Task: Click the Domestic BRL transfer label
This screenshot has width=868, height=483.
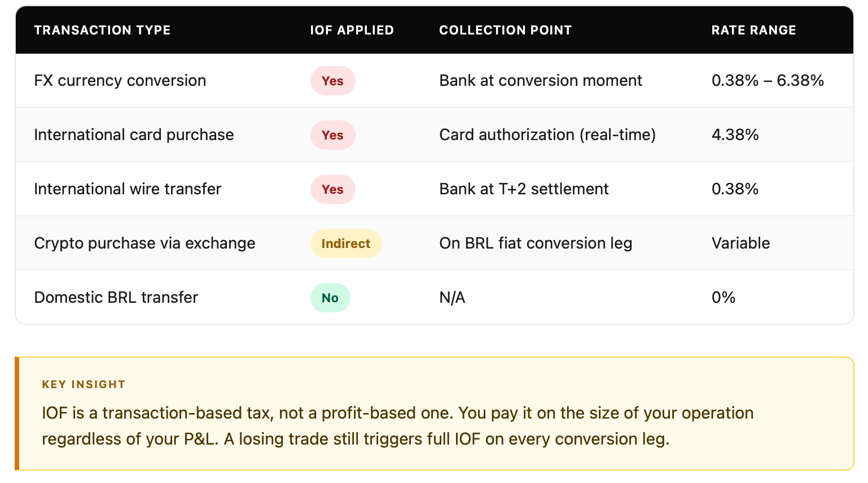Action: click(116, 298)
